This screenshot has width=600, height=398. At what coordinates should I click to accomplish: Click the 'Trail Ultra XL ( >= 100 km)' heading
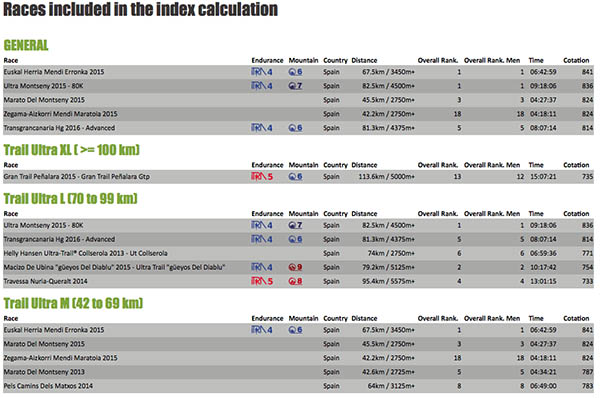click(72, 150)
